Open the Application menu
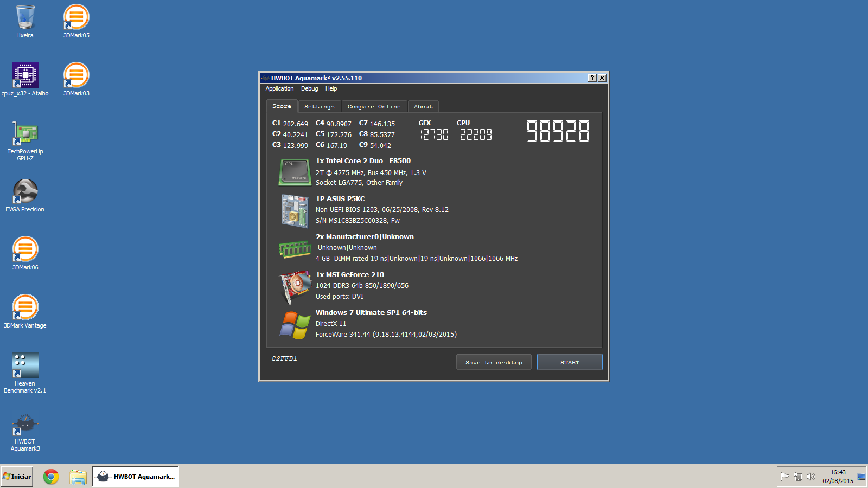This screenshot has width=868, height=488. (x=279, y=88)
